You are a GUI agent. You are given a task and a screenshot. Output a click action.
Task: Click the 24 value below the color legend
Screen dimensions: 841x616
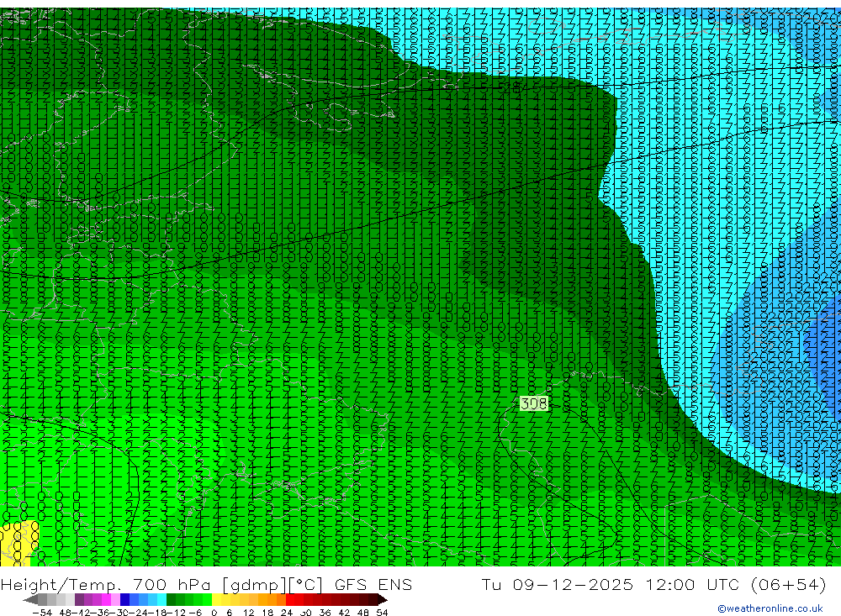pyautogui.click(x=287, y=613)
